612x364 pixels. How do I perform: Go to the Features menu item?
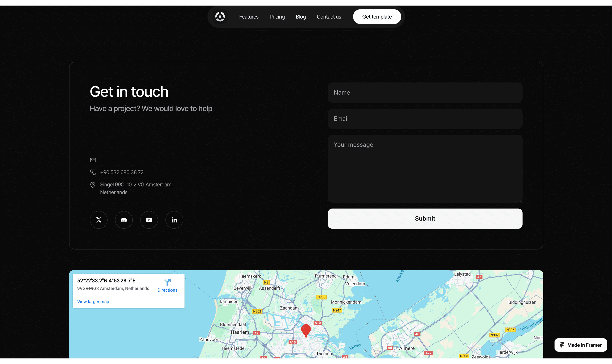click(249, 17)
